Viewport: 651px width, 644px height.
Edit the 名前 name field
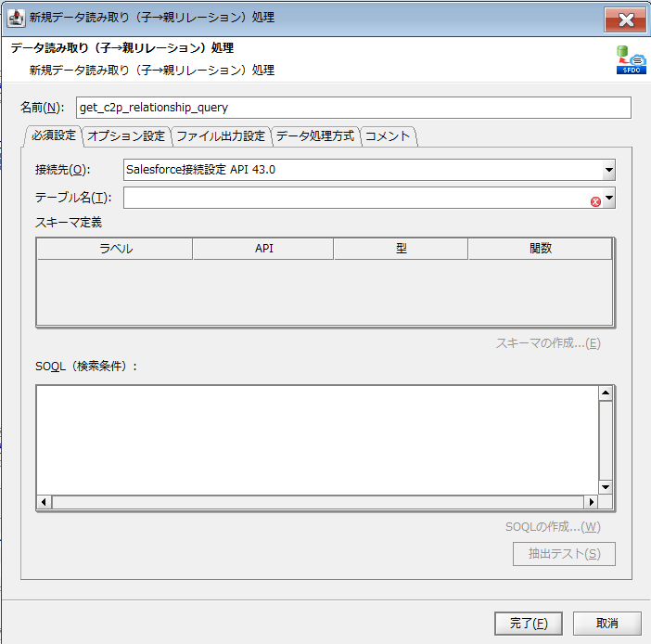pos(353,108)
